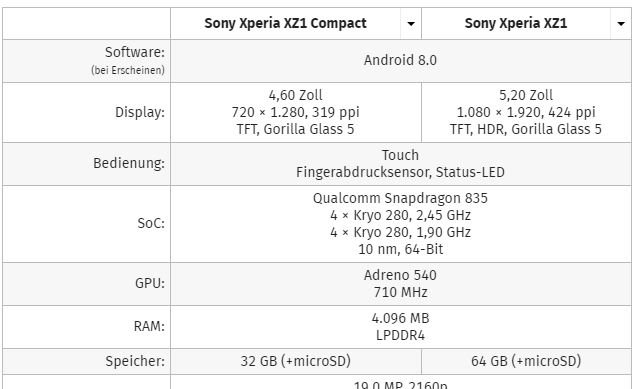
Task: Click the Sony Xperia XZ1 Compact column header
Action: pyautogui.click(x=285, y=23)
